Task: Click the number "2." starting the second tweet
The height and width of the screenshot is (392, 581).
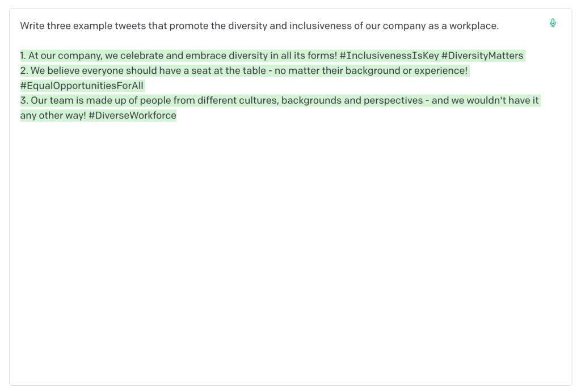Action: tap(24, 71)
